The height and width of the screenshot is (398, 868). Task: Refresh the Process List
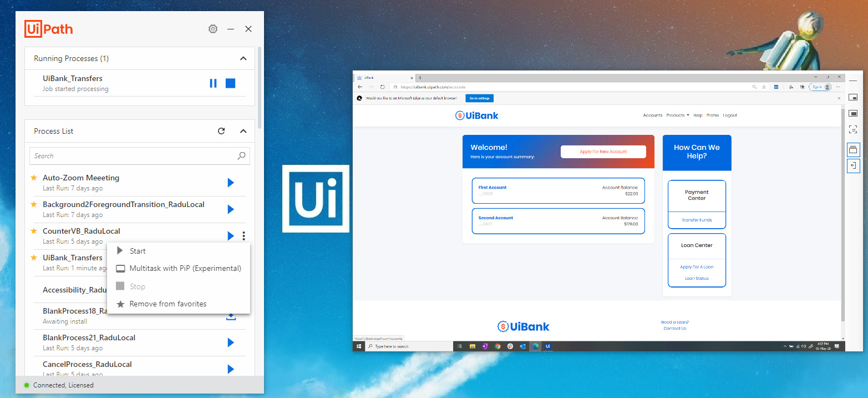(x=221, y=131)
